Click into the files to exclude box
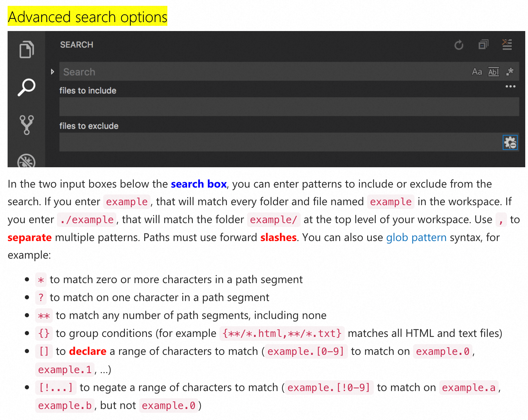 click(280, 142)
